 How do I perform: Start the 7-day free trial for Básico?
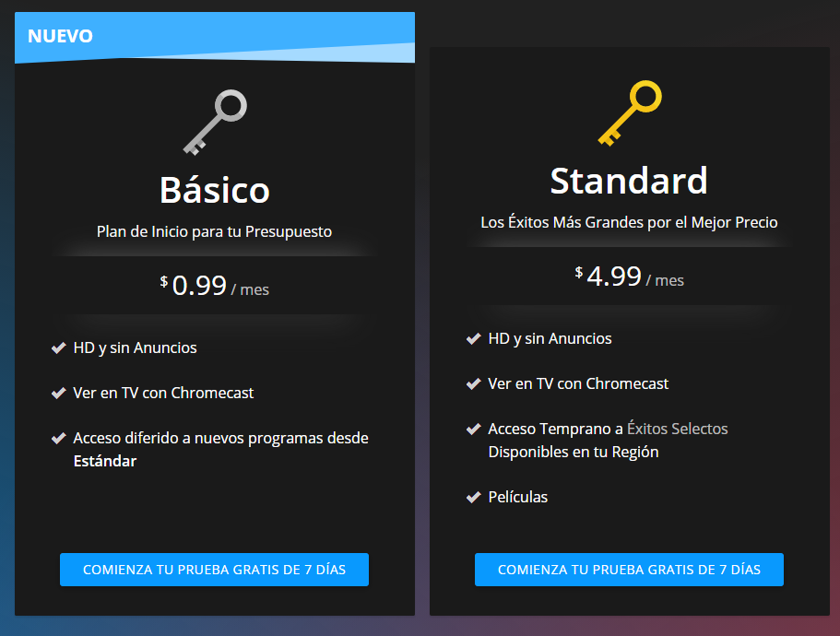(214, 570)
